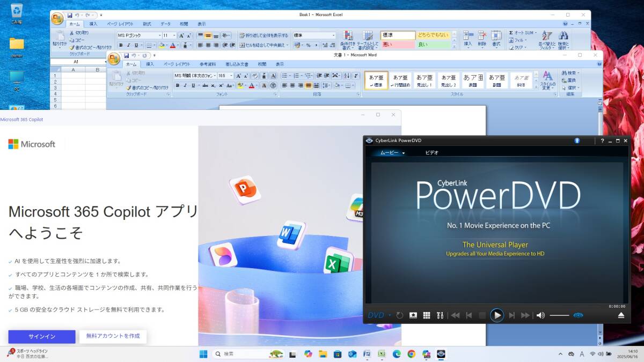Click Save icon in Word quick access toolbar

tap(127, 55)
